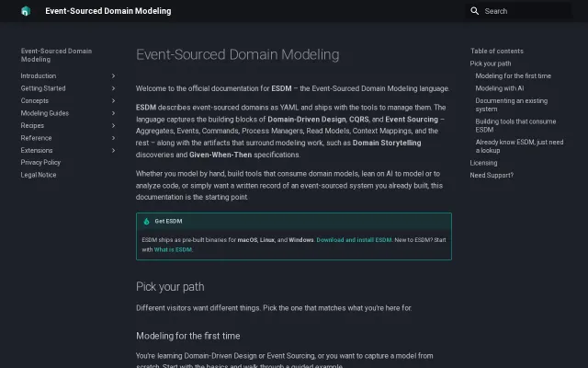Viewport: 588px width, 368px height.
Task: Open the Legal Notice page
Action: pyautogui.click(x=39, y=175)
